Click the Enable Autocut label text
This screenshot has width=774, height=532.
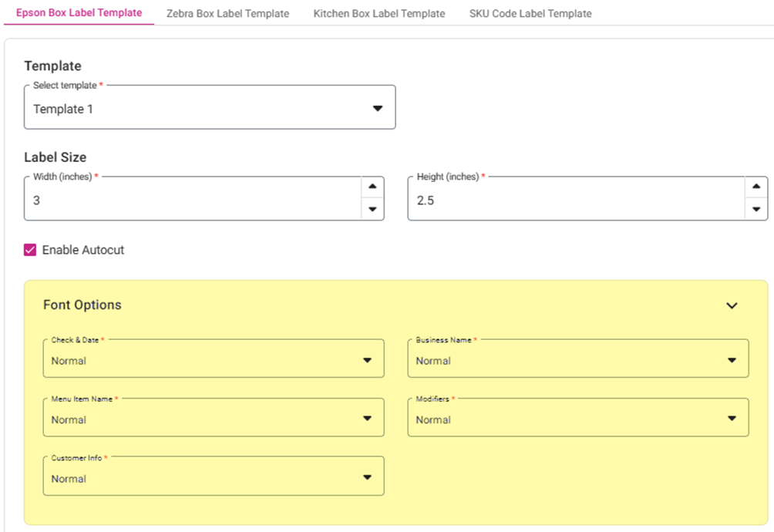click(83, 250)
